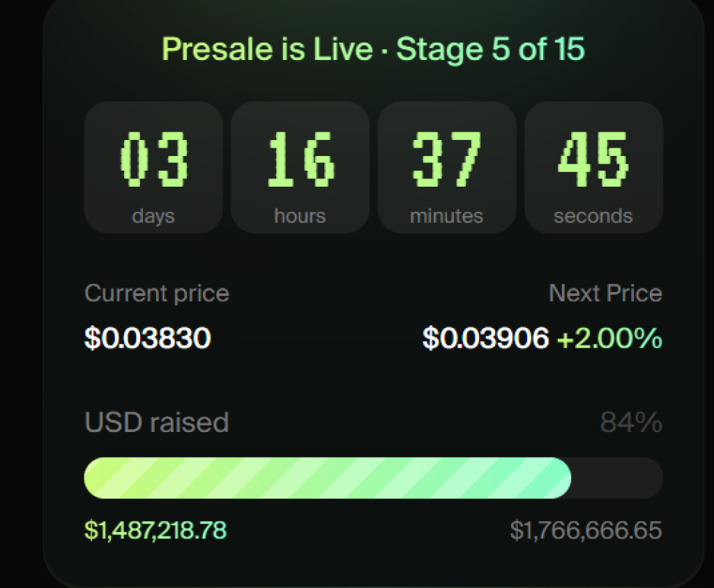
Task: Click the "Stage 5 of 15" text
Action: click(490, 49)
